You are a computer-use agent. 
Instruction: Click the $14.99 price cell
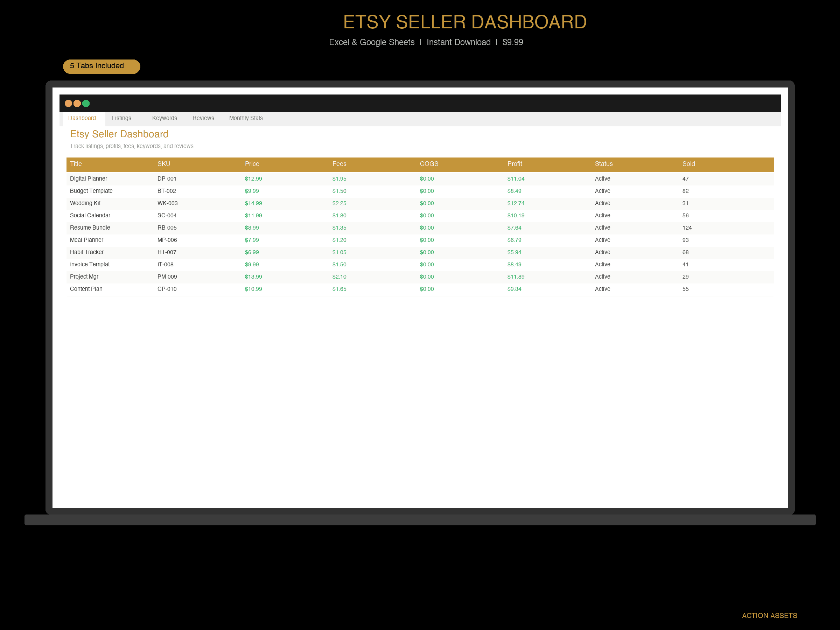[253, 203]
